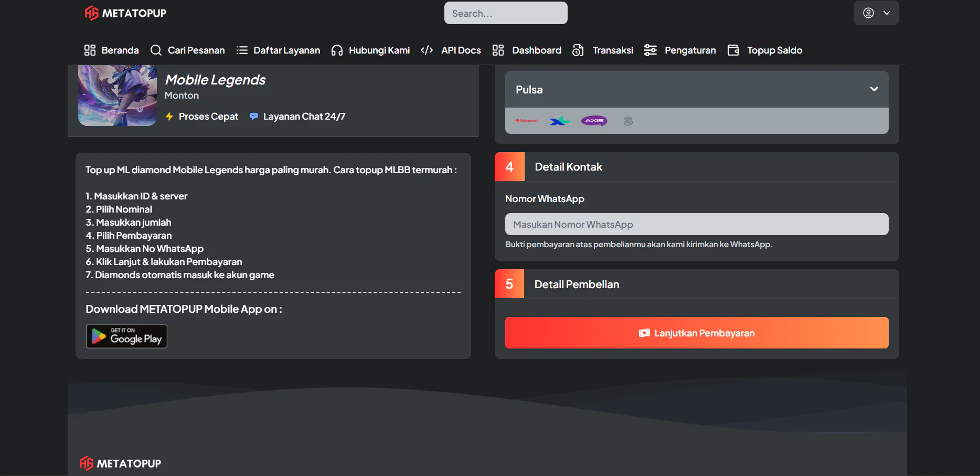Click the "Download METATOPUP Mobile App on :" text
Image resolution: width=980 pixels, height=476 pixels.
[x=184, y=309]
